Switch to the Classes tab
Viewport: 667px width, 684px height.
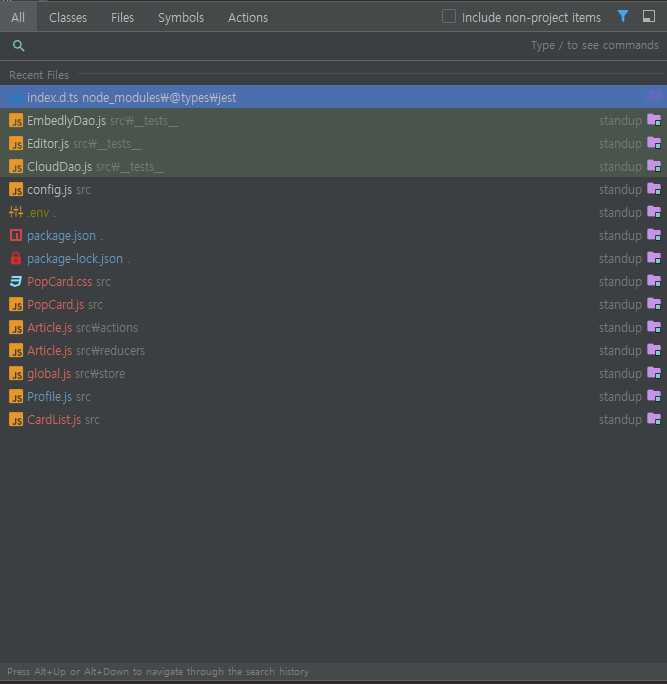pos(68,17)
